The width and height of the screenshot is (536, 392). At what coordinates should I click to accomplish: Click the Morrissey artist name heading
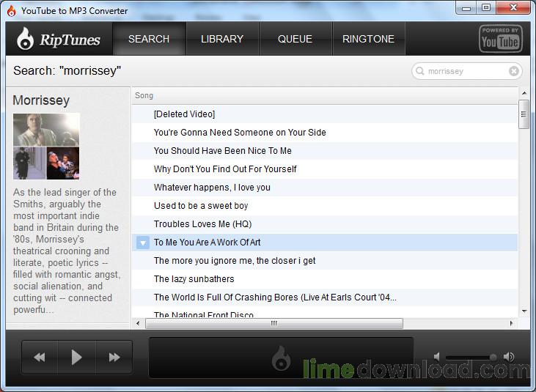point(41,100)
